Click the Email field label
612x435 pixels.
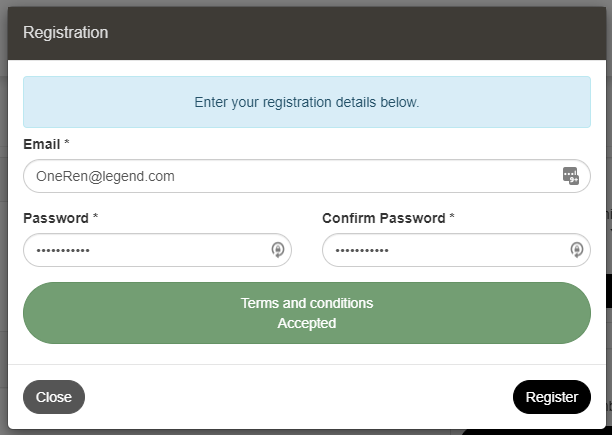click(x=41, y=144)
